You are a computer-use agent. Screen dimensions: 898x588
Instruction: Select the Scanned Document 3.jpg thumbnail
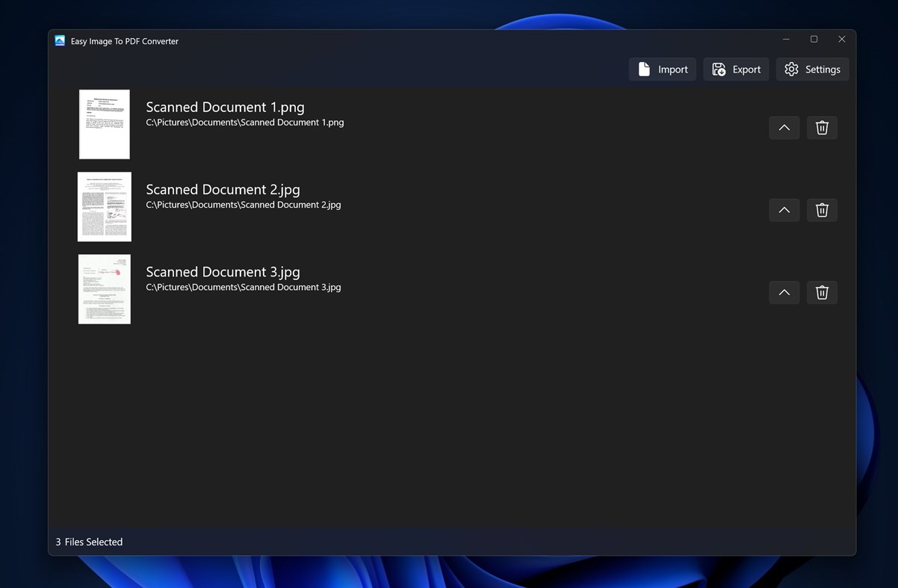tap(105, 289)
